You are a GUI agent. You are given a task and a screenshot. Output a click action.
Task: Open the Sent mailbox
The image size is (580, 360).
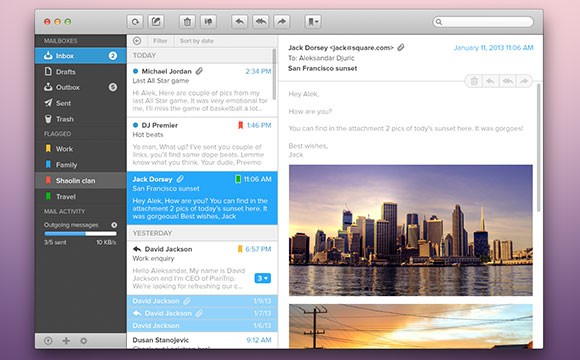click(x=80, y=103)
